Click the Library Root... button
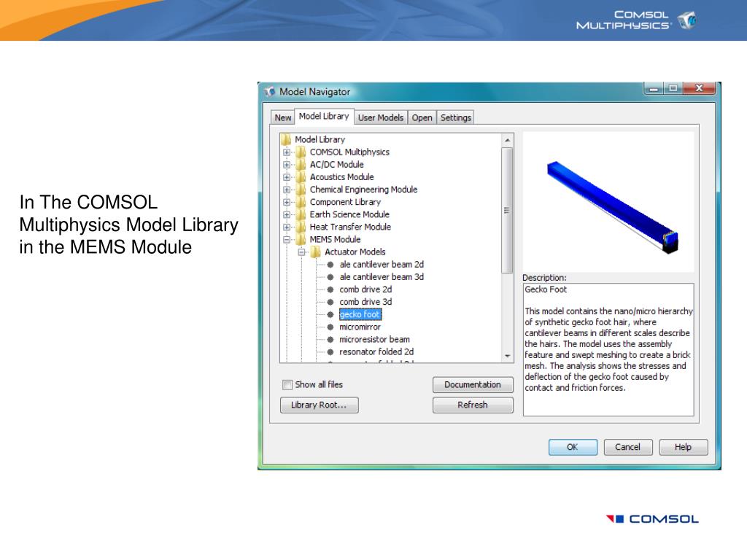This screenshot has height=560, width=747. coord(319,405)
